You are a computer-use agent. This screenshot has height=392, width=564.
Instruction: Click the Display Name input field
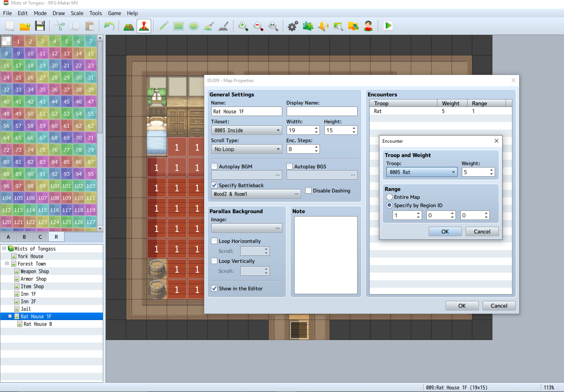tap(322, 111)
